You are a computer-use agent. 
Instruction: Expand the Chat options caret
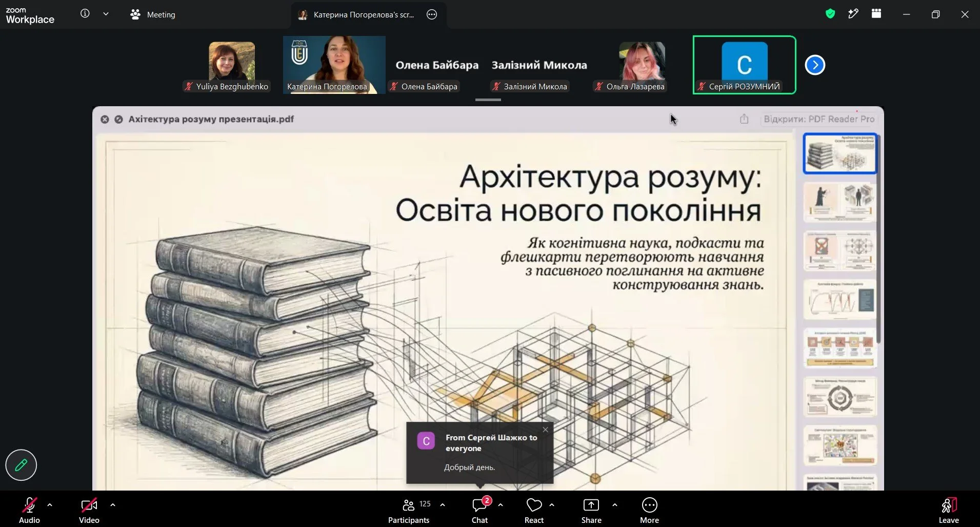point(501,505)
